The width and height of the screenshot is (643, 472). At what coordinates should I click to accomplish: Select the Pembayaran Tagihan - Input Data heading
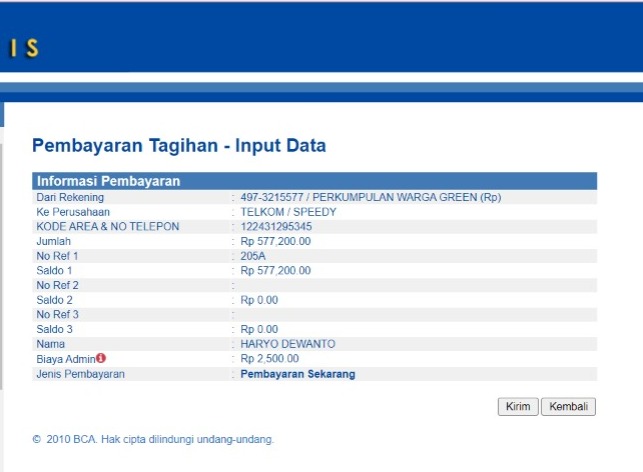(x=179, y=146)
